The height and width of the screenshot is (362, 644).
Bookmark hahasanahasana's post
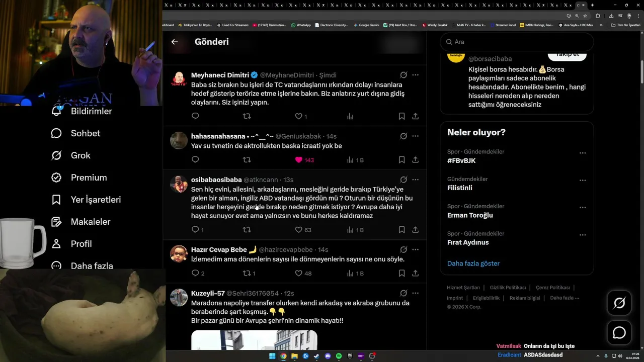click(x=401, y=160)
